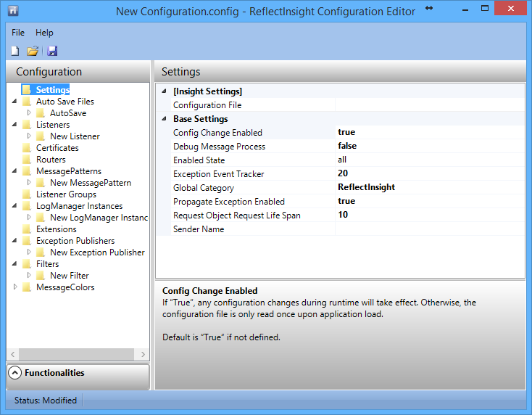Click the Save disk toolbar icon
532x415 pixels.
[52, 51]
